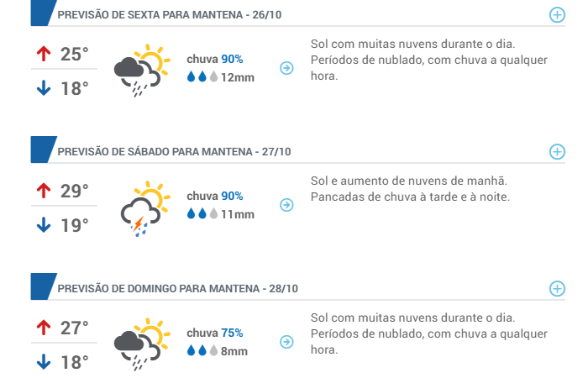The height and width of the screenshot is (378, 588).
Task: Expand Friday 26/10 forecast plus icon
Action: [556, 15]
